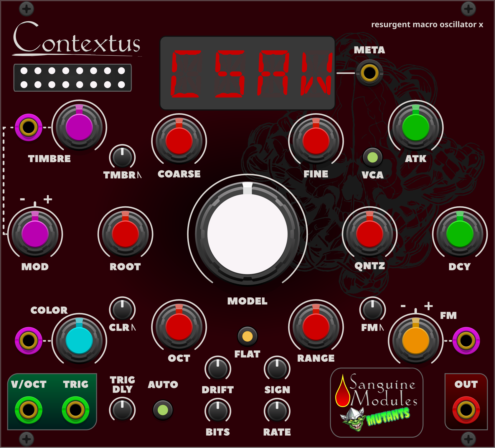Screen dimensions: 495x448
Task: Click the V/OCT input jack
Action: (29, 410)
